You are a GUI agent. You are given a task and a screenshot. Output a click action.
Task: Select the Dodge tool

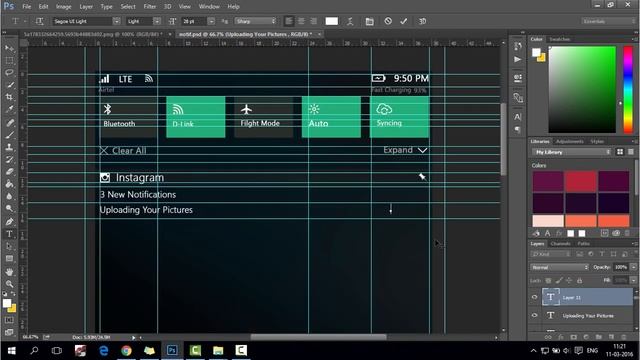click(9, 209)
